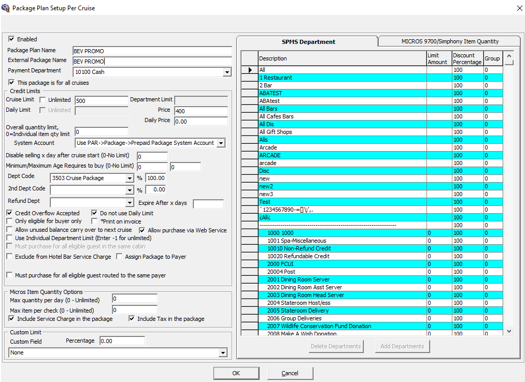525x382 pixels.
Task: Click the Package Plan Setup window icon
Action: tap(5, 7)
